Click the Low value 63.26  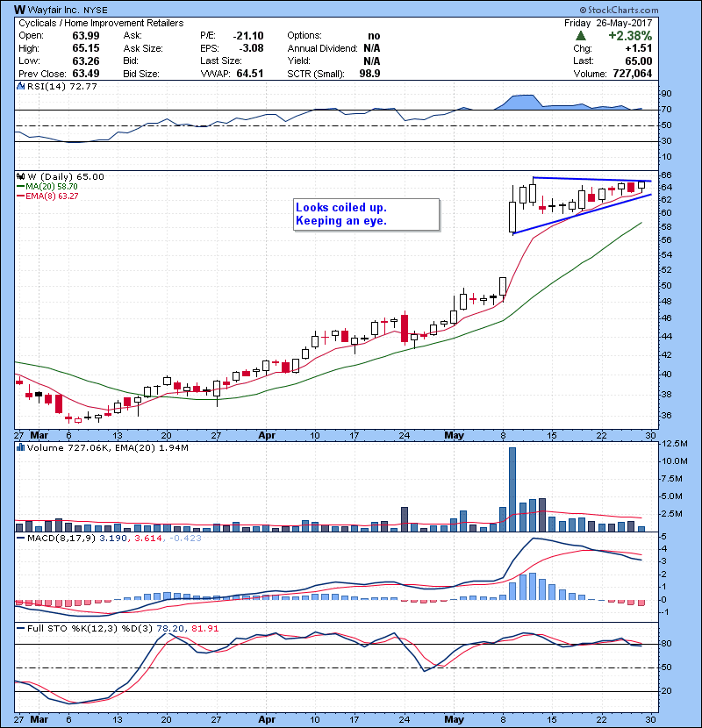[85, 61]
